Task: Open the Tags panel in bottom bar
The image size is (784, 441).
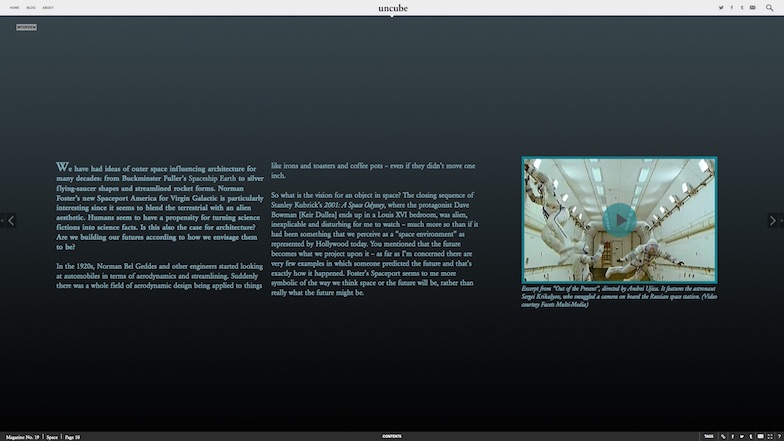Action: click(x=708, y=436)
